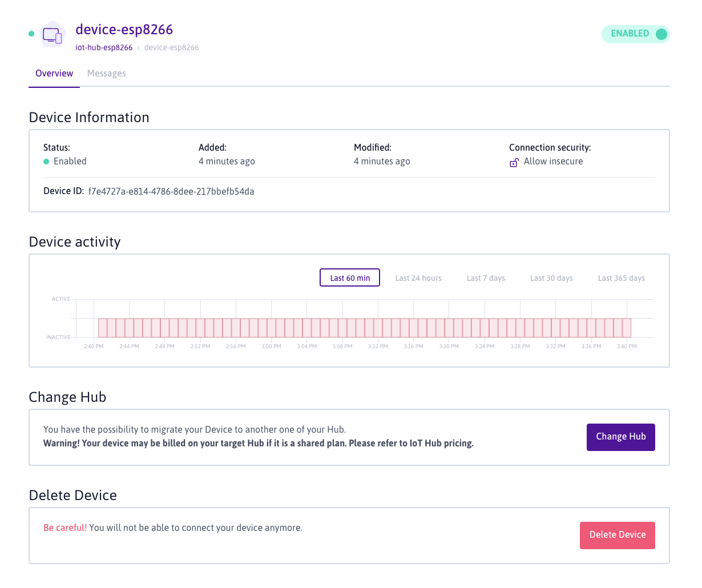Screen dimensions: 702x588
Task: Click the device icon beside the title
Action: (53, 35)
